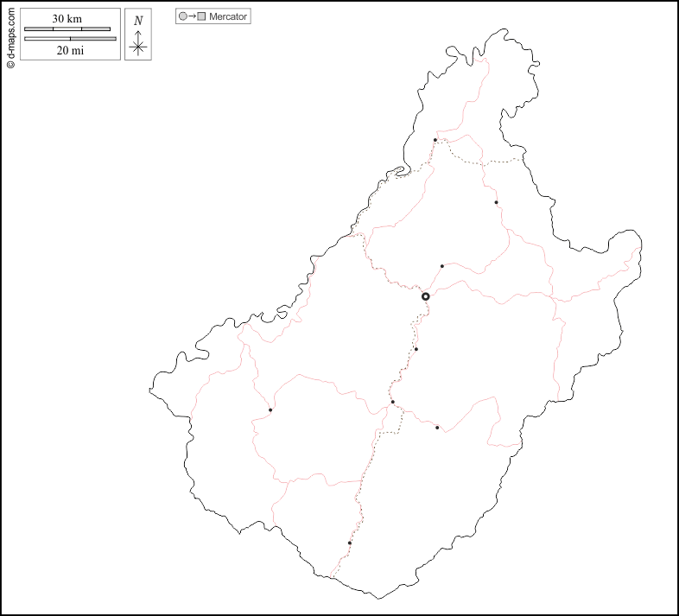This screenshot has height=616, width=679.
Task: Click the gray square in projection badge
Action: coord(201,16)
